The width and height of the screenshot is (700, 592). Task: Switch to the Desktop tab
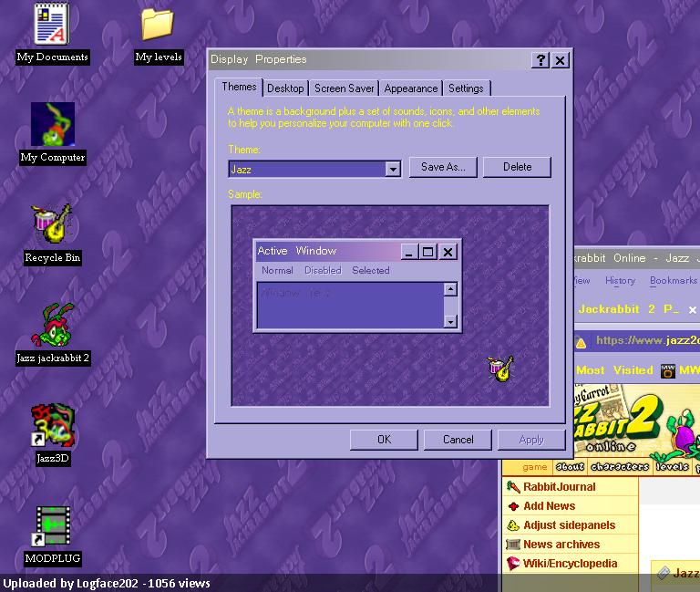click(285, 88)
